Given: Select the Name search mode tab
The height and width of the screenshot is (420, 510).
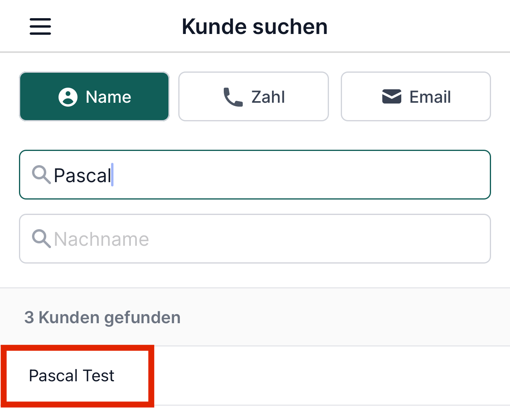Looking at the screenshot, I should point(94,96).
